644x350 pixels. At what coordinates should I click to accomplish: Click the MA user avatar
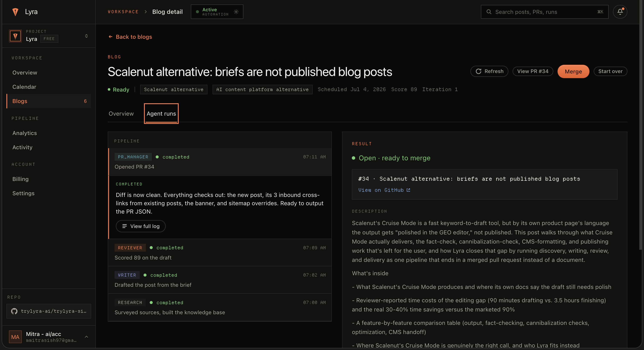pyautogui.click(x=15, y=337)
